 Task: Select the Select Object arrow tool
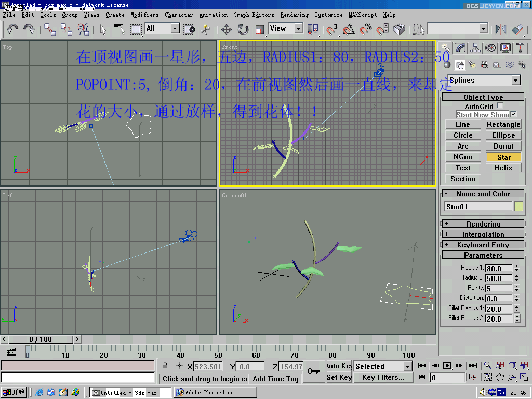pos(103,30)
